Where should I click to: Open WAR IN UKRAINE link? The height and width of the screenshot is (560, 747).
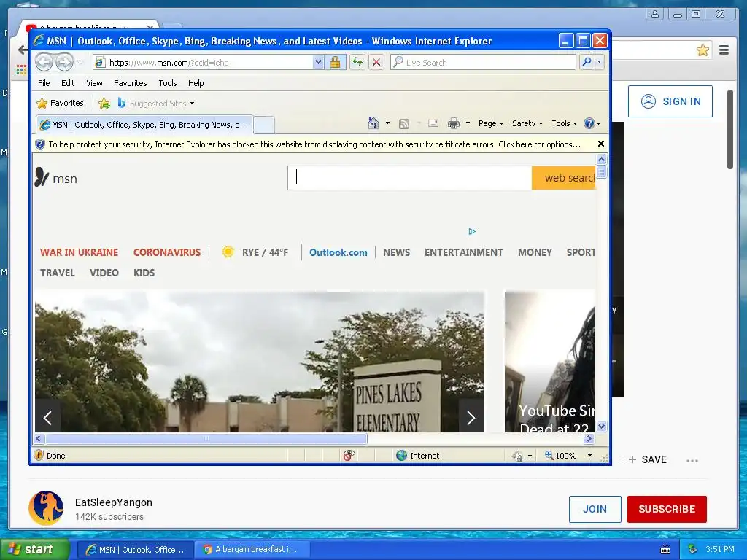coord(79,252)
